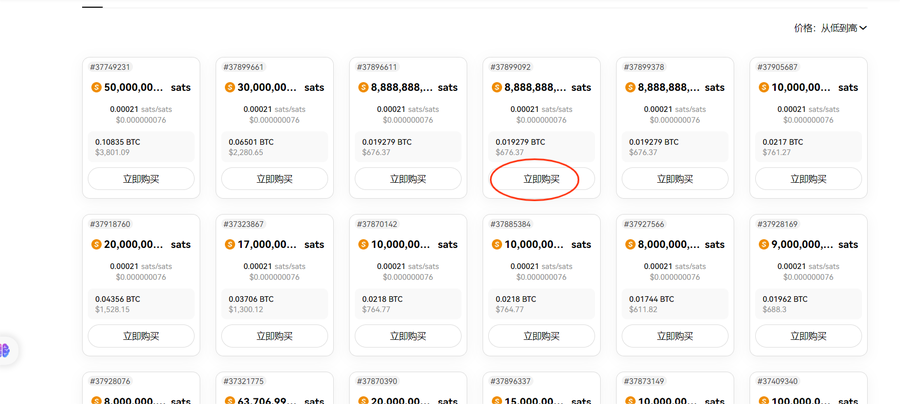Select inscription ID #37870390
This screenshot has height=404, width=900.
[377, 381]
